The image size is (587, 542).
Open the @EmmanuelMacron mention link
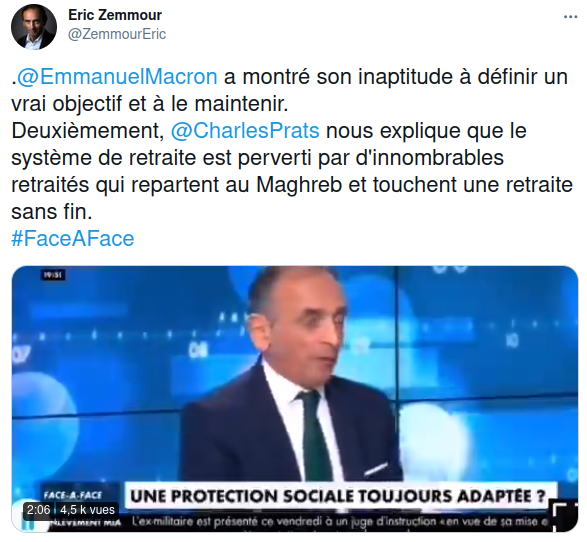117,77
